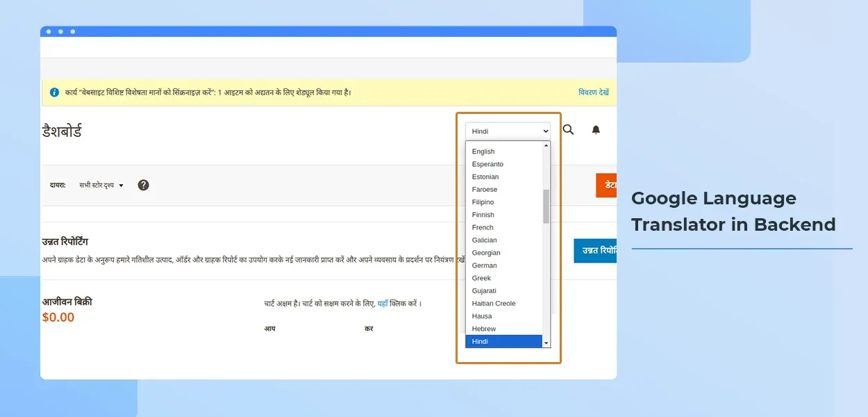Choose the highlighted Hindi option
868x417 pixels.
480,341
